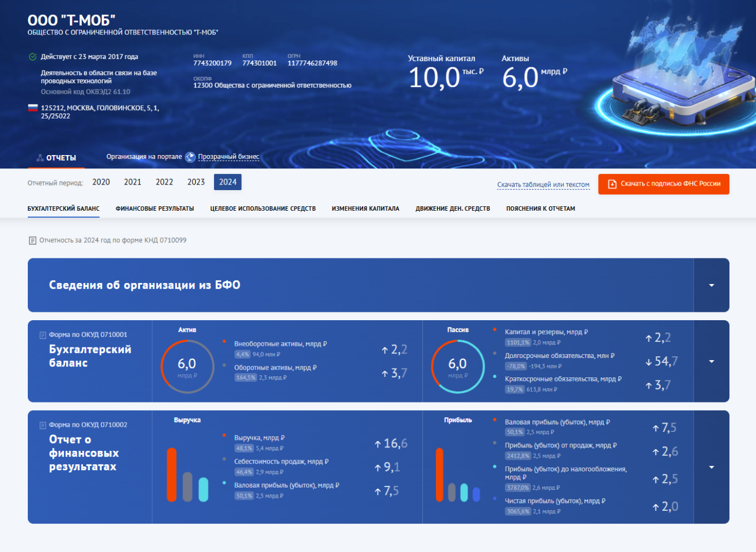Image resolution: width=756 pixels, height=552 pixels.
Task: Select reporting period 2023
Action: pyautogui.click(x=196, y=182)
